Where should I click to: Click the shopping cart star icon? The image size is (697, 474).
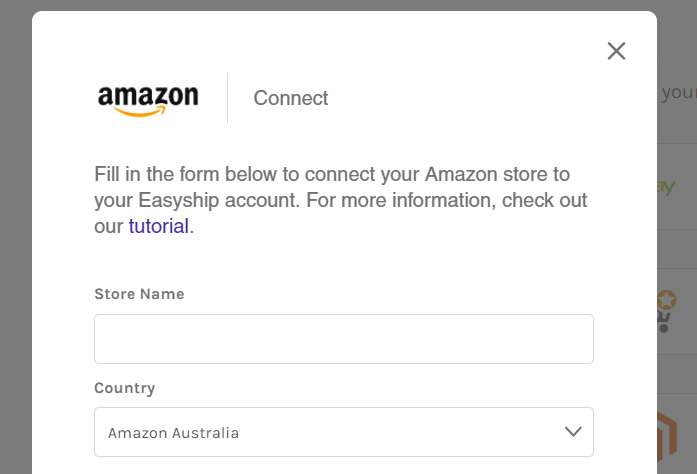666,310
